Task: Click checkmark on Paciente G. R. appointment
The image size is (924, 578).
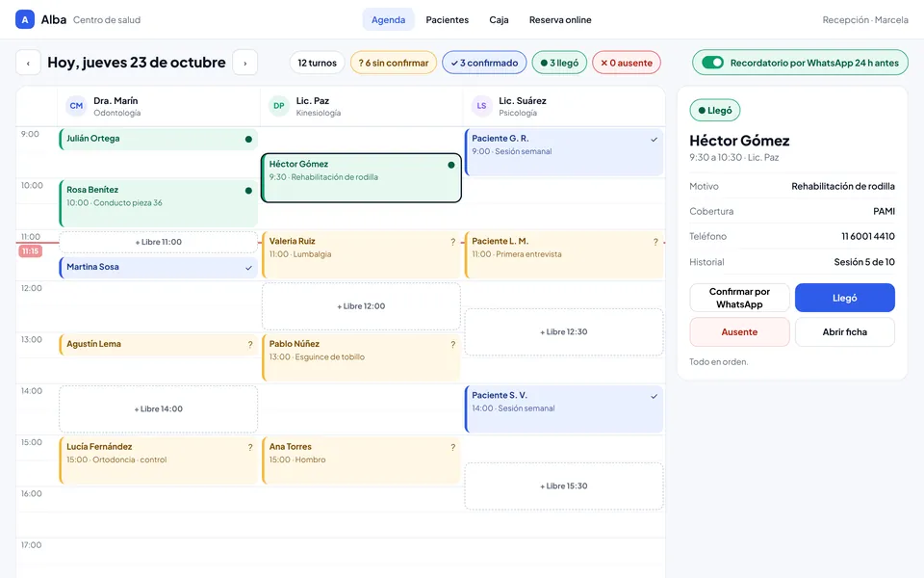Action: click(x=654, y=139)
